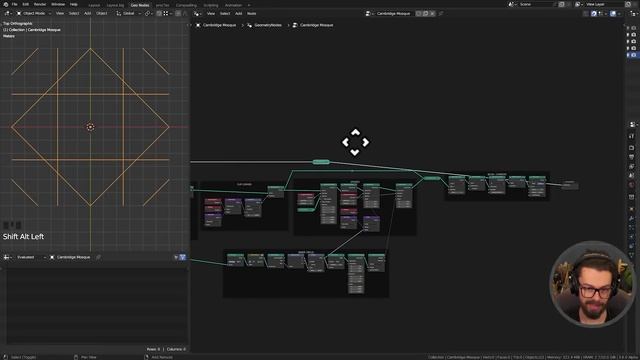Open the Render menu in top bar
Image resolution: width=640 pixels, height=360 pixels.
pyautogui.click(x=40, y=4)
